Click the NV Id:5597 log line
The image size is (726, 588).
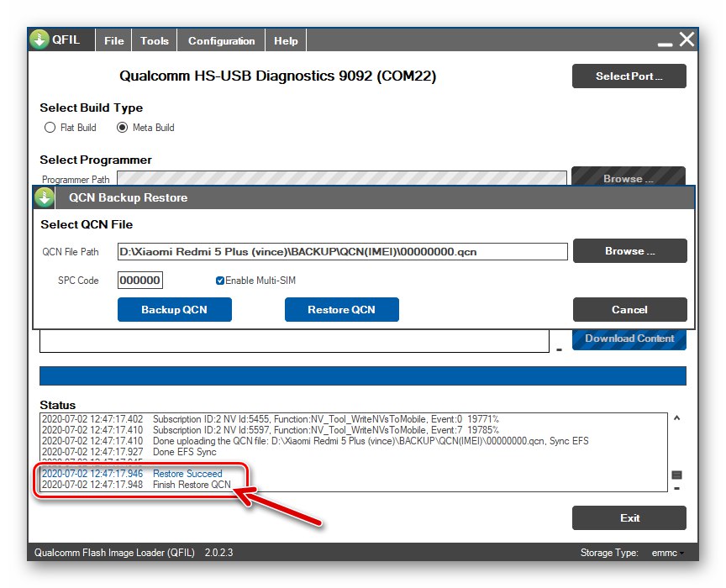[x=271, y=430]
